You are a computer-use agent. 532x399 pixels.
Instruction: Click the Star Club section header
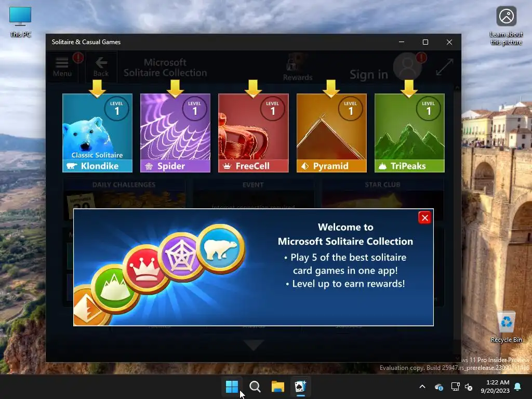tap(382, 184)
